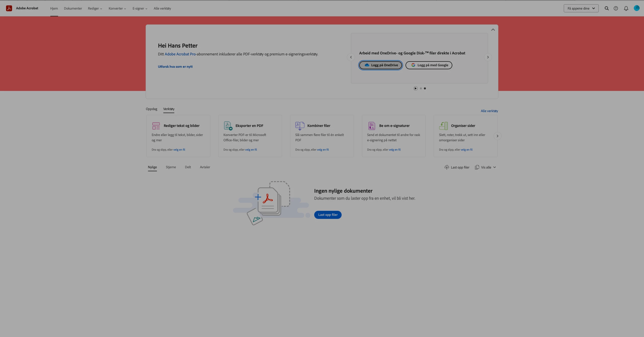Click the help question mark icon
The height and width of the screenshot is (337, 644).
click(616, 8)
